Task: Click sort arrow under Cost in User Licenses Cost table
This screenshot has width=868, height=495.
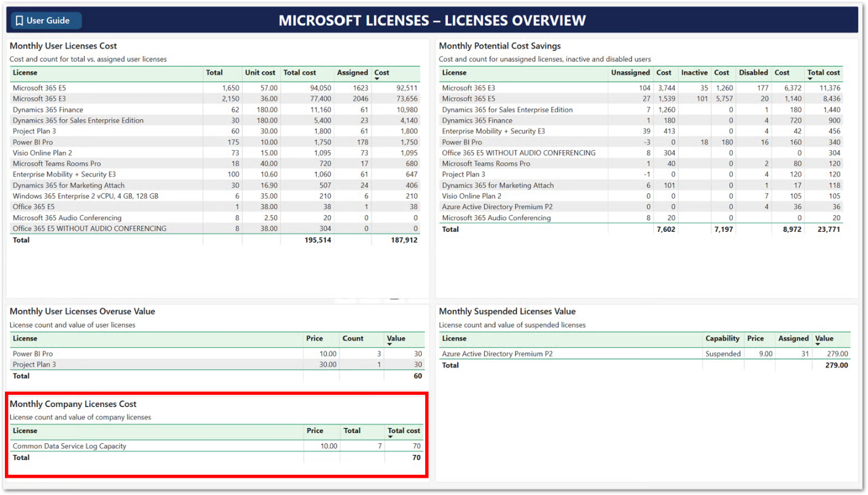Action: 378,79
